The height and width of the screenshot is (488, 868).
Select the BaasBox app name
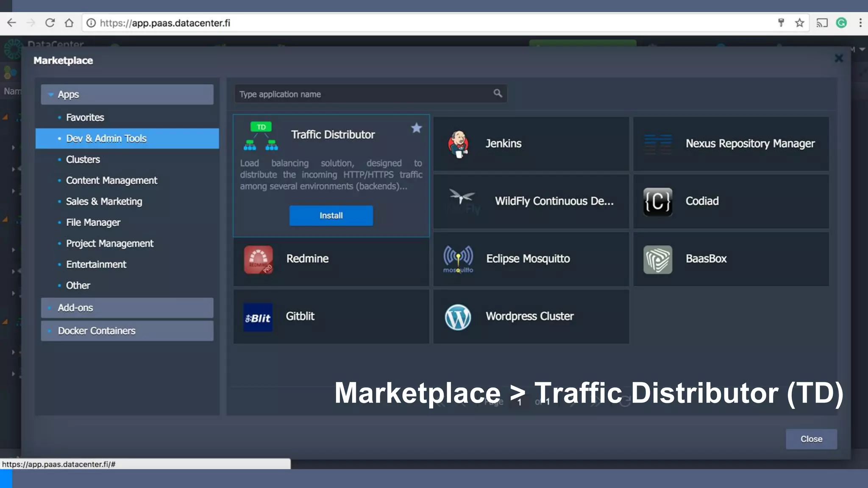point(706,259)
